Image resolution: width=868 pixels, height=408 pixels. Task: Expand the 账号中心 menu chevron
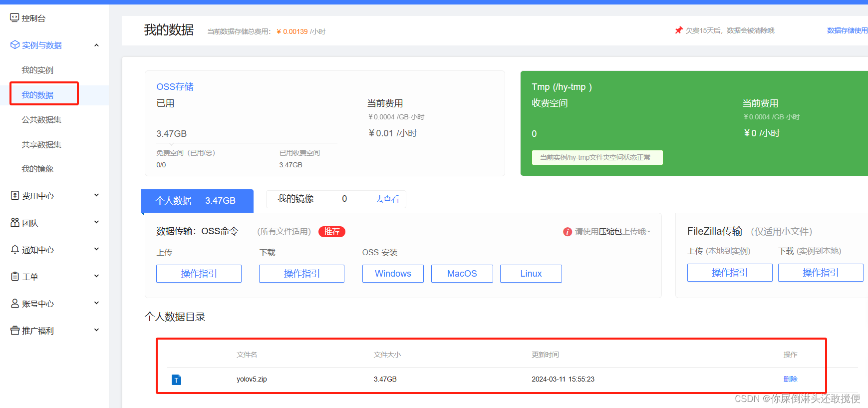96,303
